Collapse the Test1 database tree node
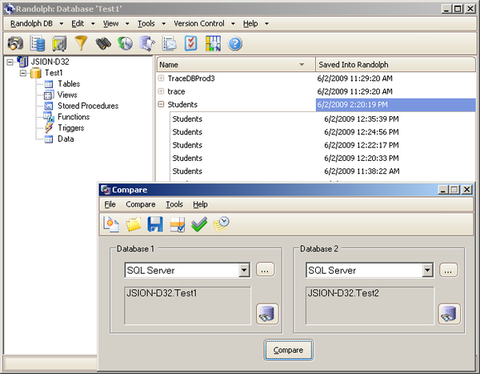 point(23,73)
